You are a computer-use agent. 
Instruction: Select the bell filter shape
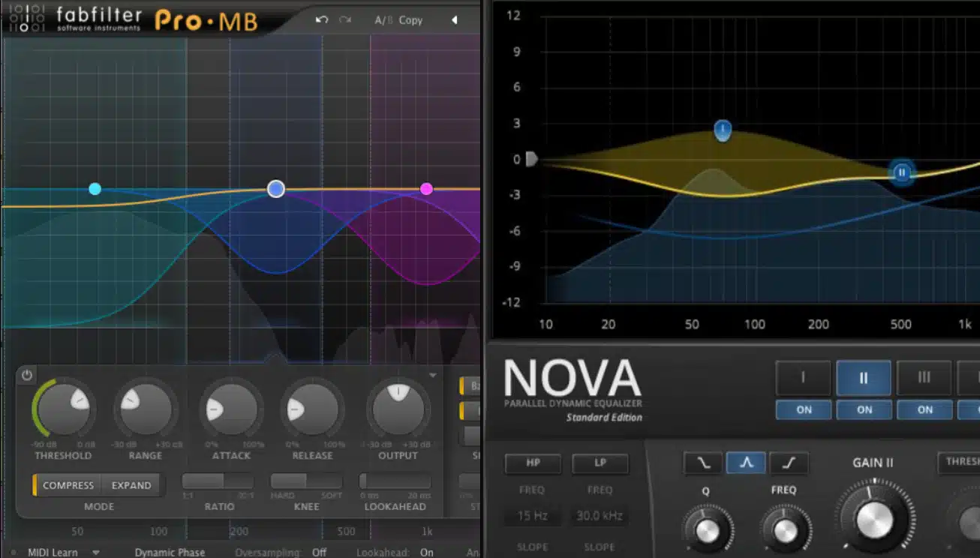[746, 463]
